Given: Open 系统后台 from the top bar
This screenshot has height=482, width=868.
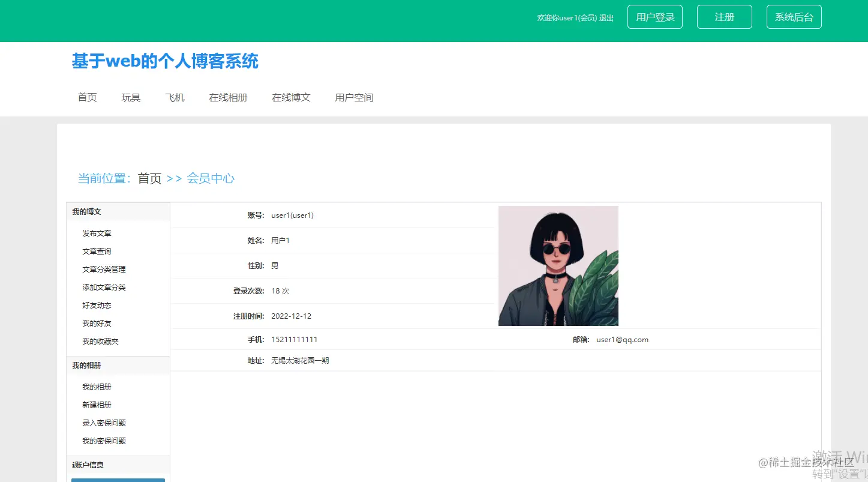Looking at the screenshot, I should [x=794, y=17].
